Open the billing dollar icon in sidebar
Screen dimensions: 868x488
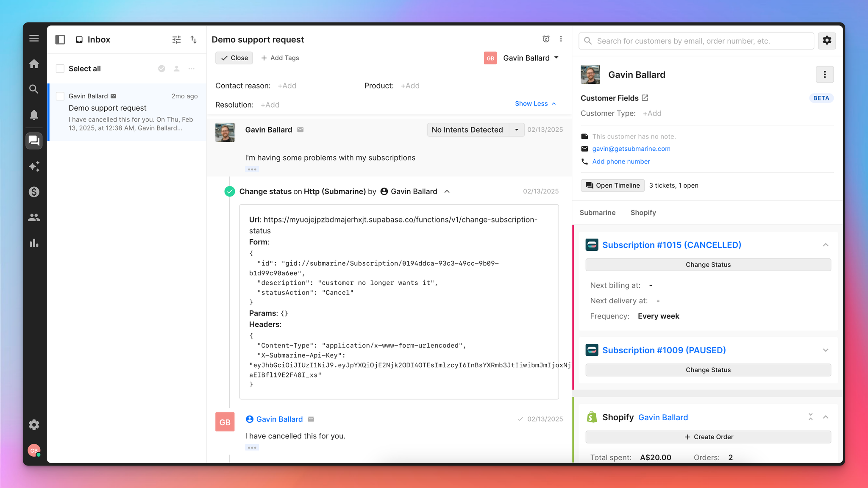(34, 192)
